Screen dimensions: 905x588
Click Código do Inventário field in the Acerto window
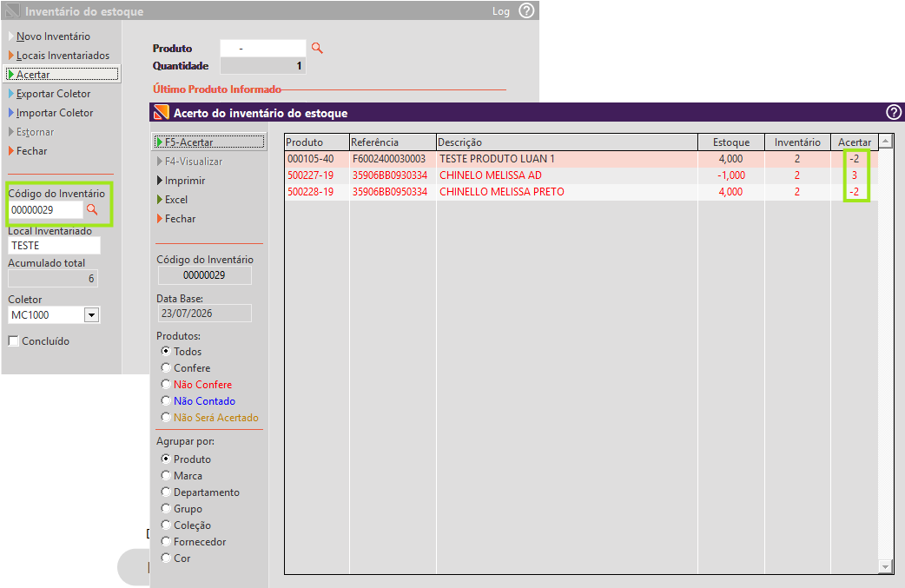point(204,275)
